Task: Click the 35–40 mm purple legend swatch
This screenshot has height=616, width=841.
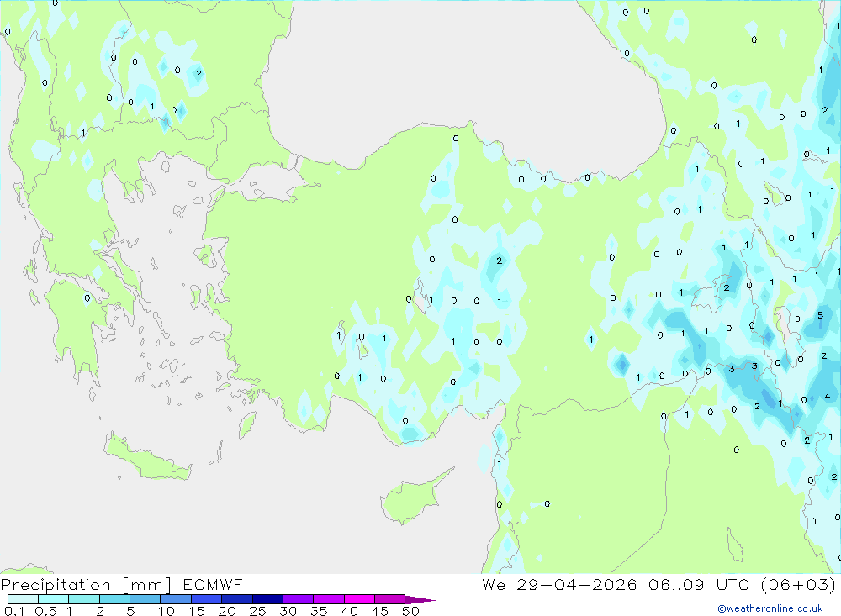Action: pyautogui.click(x=329, y=599)
